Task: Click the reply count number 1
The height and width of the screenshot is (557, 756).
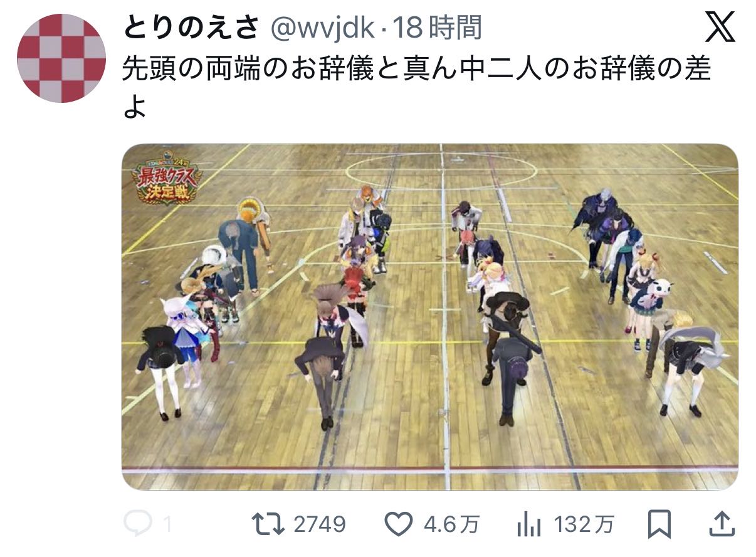Action: tap(167, 524)
